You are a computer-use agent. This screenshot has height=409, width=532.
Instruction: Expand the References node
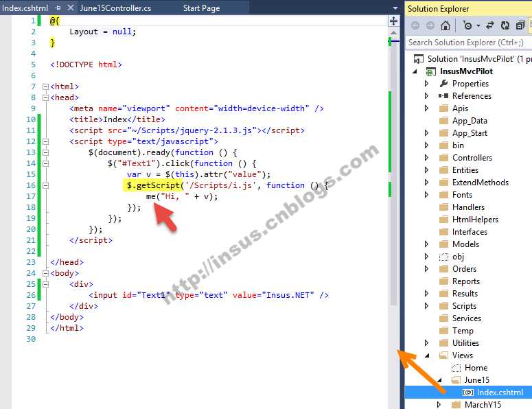point(426,96)
